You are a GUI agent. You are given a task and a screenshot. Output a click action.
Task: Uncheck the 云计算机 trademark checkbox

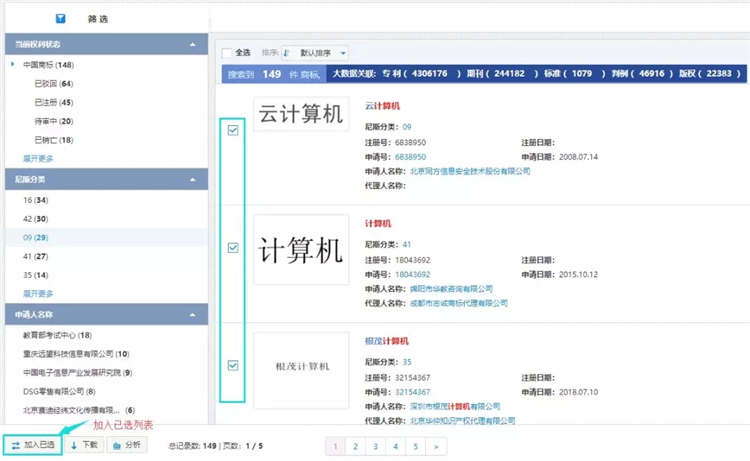click(233, 130)
